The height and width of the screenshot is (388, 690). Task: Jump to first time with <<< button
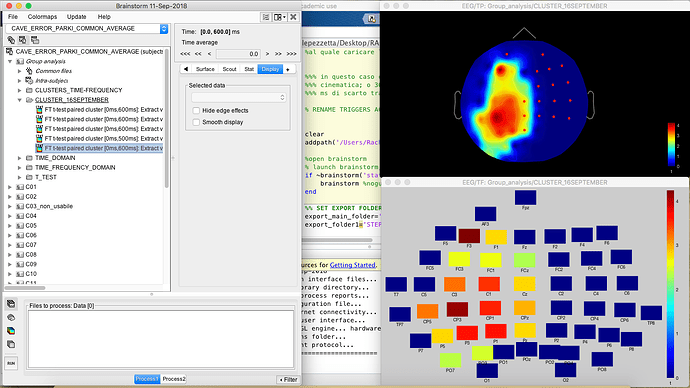pyautogui.click(x=185, y=54)
